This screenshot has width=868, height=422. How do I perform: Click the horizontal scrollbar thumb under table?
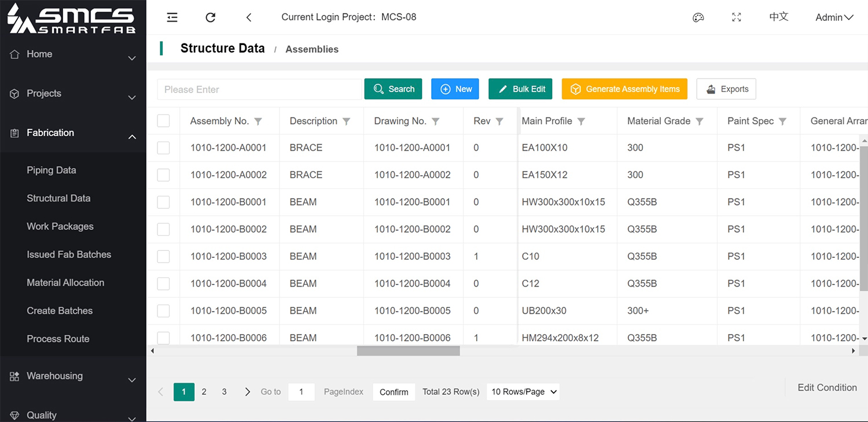coord(408,351)
